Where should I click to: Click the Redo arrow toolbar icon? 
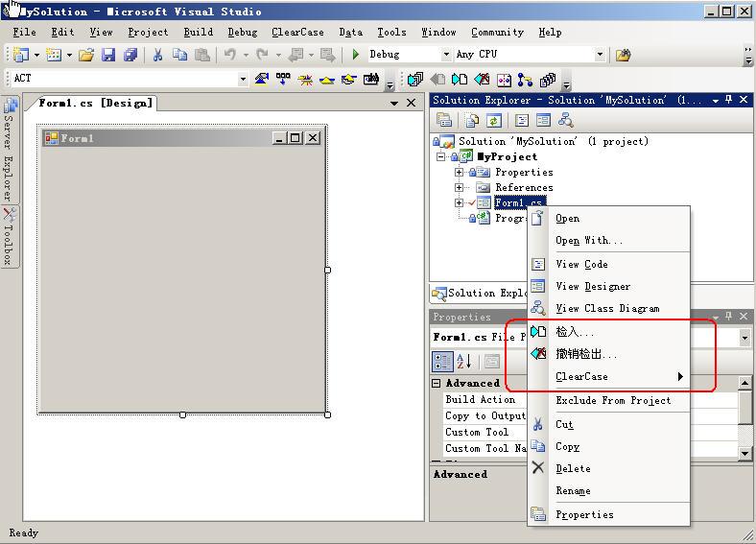[262, 55]
